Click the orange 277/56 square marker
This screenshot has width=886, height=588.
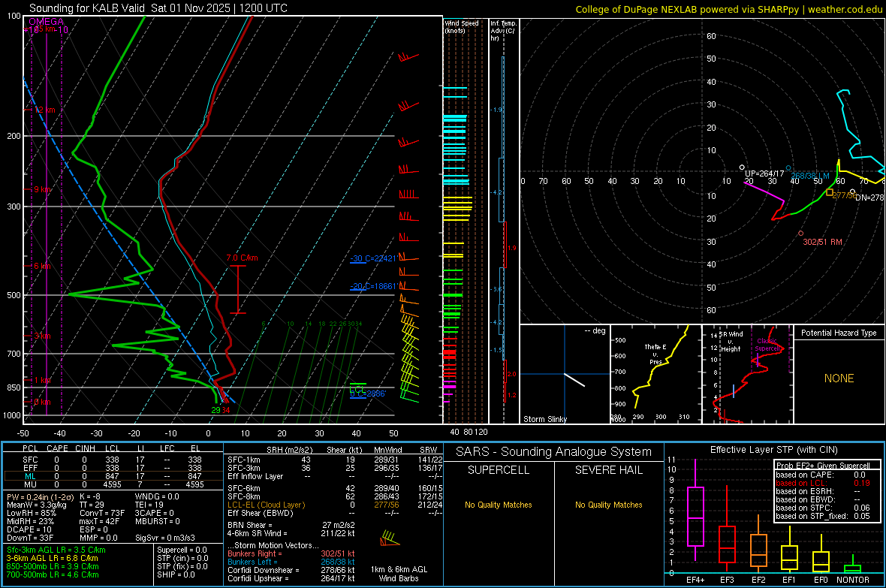tap(830, 193)
